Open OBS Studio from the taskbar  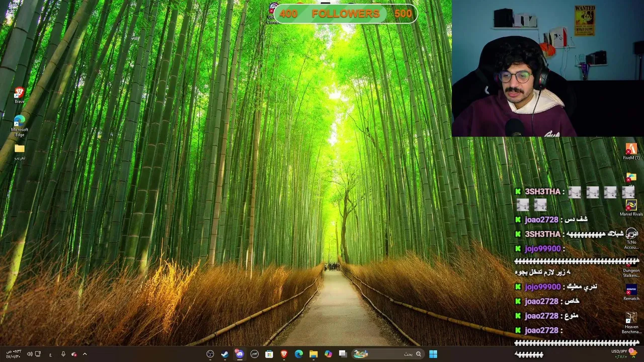tap(210, 354)
